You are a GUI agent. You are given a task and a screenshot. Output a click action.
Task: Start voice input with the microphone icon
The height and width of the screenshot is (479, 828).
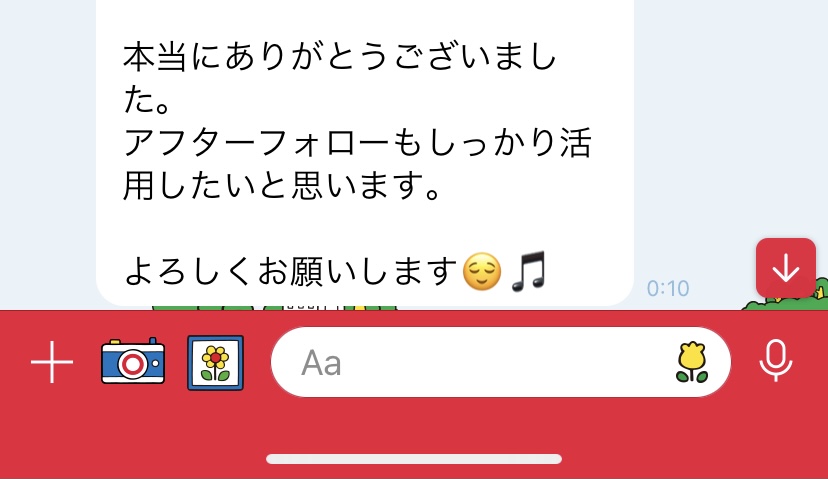(776, 361)
